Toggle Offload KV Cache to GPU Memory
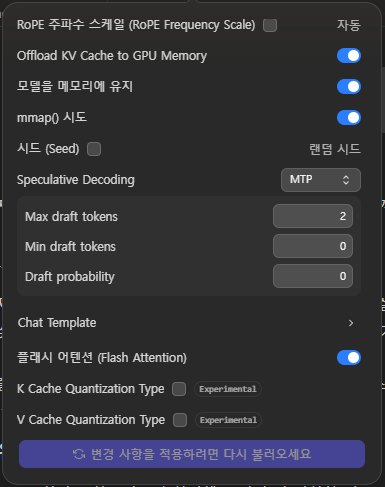Viewport: 385px width, 487px height. coord(349,56)
